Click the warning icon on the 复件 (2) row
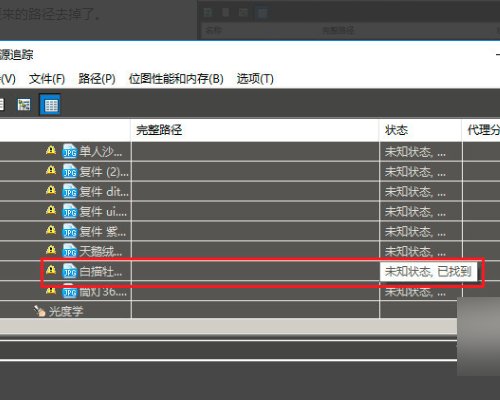The height and width of the screenshot is (400, 500). tap(51, 171)
